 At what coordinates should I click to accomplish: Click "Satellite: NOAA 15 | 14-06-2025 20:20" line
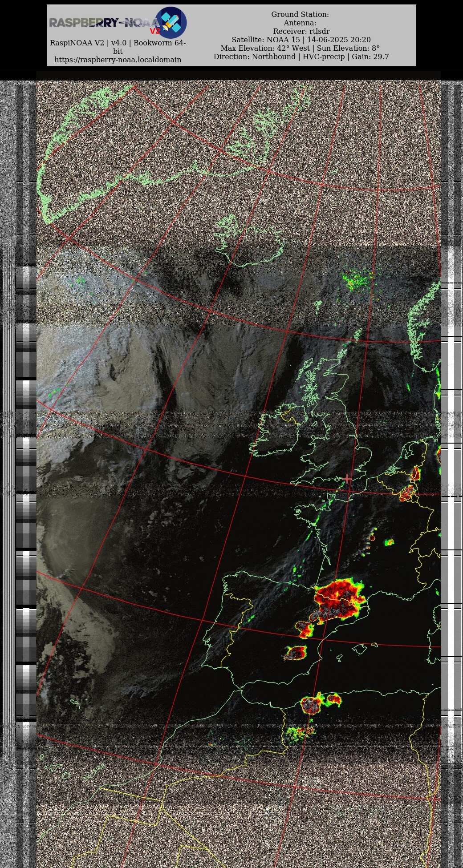[301, 40]
